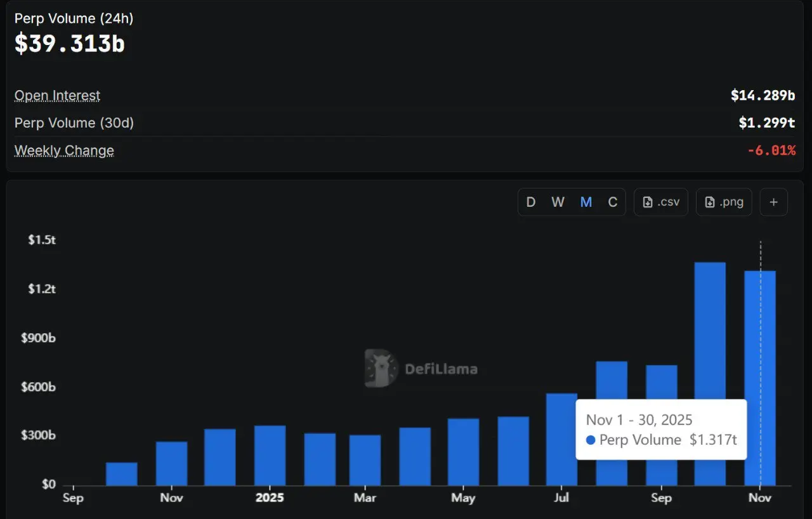The image size is (812, 519).
Task: Select the M monthly interval toggle
Action: point(586,202)
